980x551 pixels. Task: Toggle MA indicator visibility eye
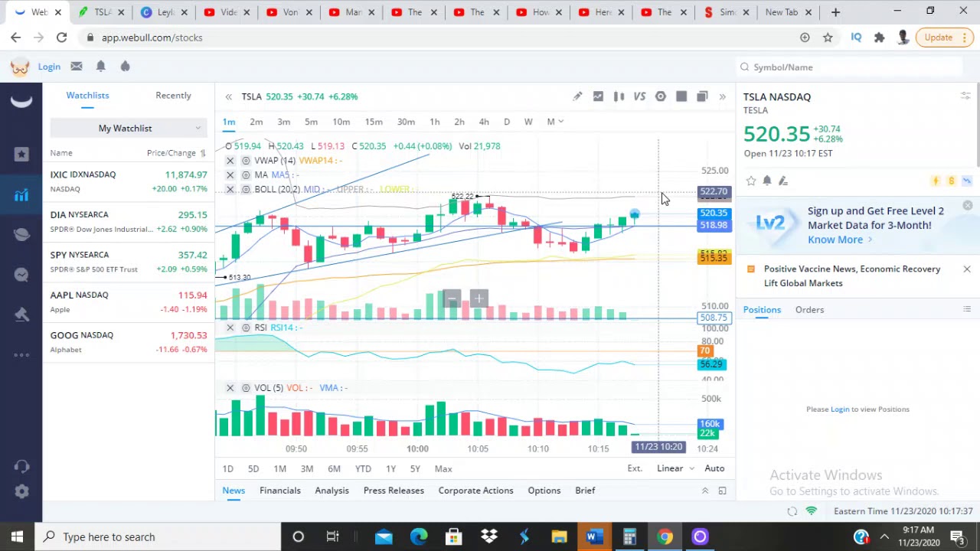coord(246,175)
